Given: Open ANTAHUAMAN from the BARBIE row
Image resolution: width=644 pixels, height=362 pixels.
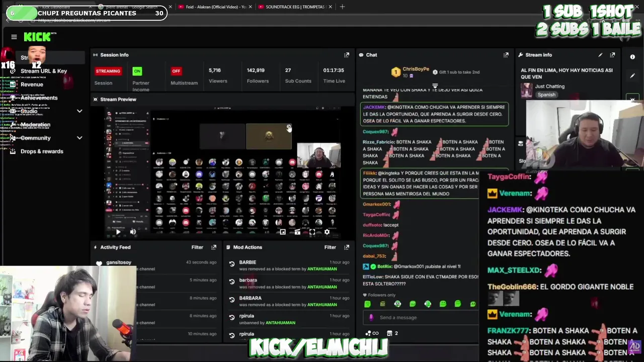Looking at the screenshot, I should coord(322,269).
